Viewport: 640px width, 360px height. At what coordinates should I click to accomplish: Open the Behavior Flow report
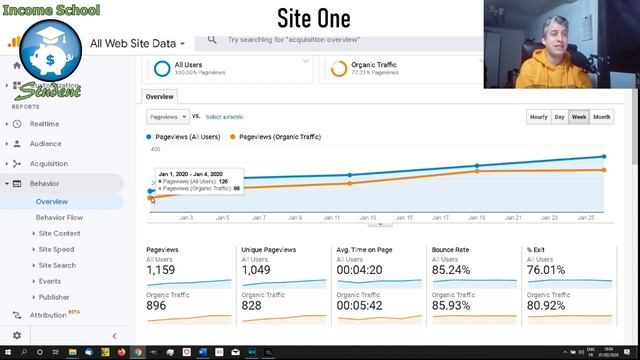click(x=59, y=218)
